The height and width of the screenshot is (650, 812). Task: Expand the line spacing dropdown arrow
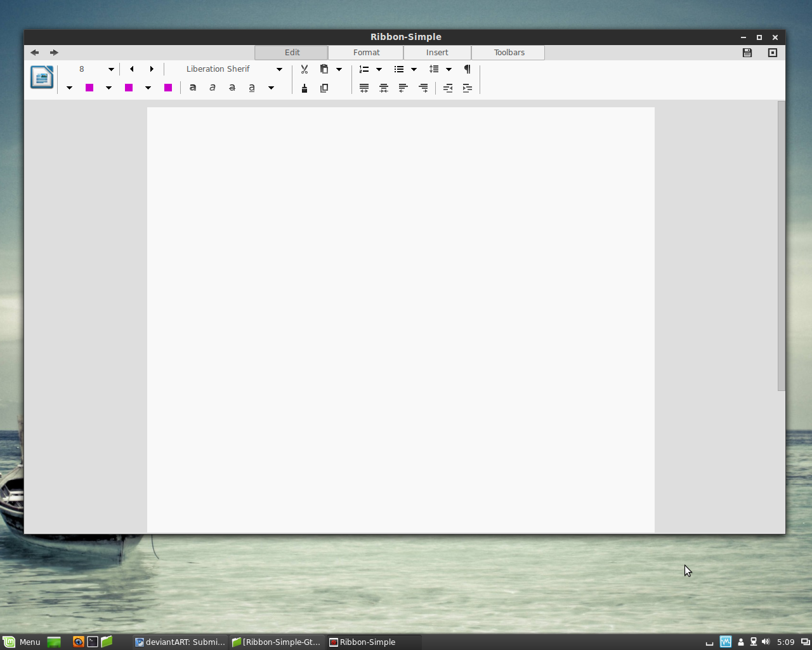449,69
